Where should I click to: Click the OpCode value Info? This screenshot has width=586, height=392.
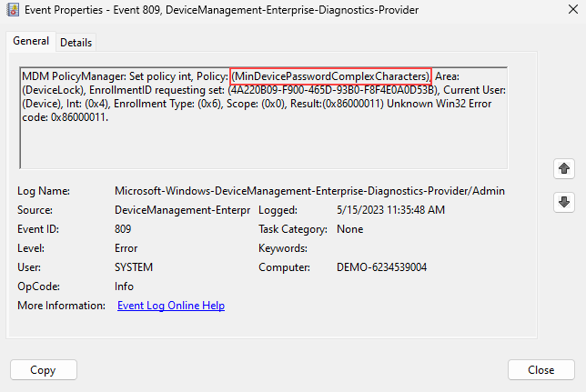click(126, 286)
